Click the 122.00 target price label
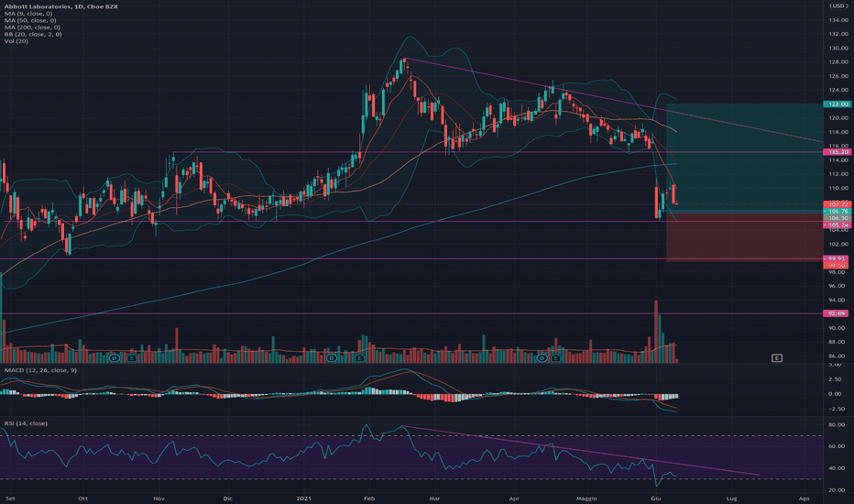The image size is (854, 504). (838, 104)
